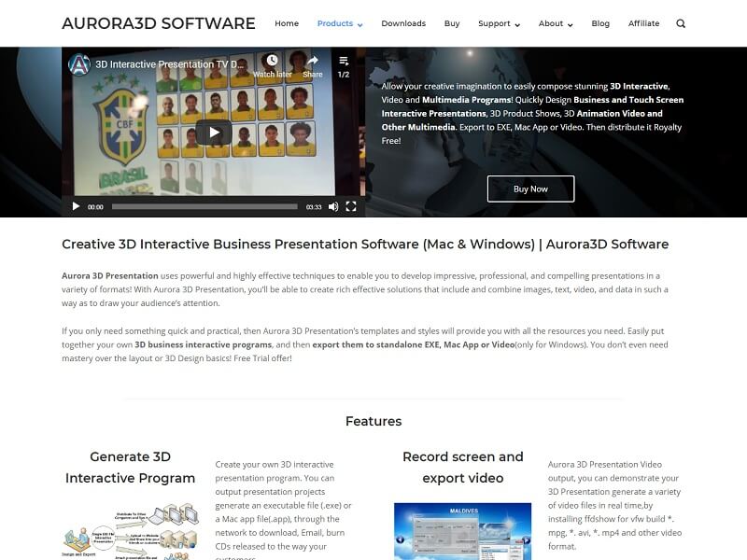The image size is (747, 560).
Task: Visit the Blog page
Action: tap(600, 23)
